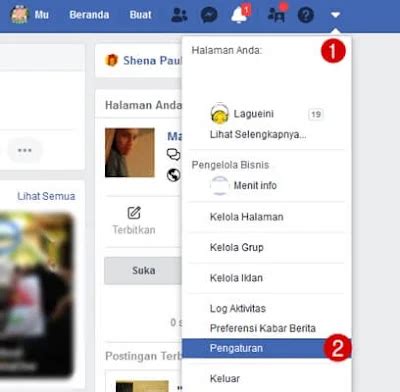Image resolution: width=400 pixels, height=392 pixels.
Task: Open Menit info business manager
Action: tap(255, 185)
